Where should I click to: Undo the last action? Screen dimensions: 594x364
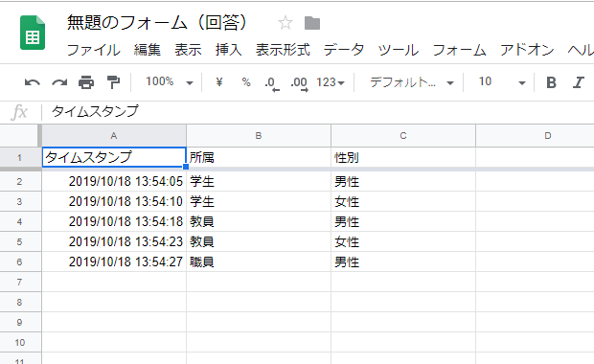(33, 82)
